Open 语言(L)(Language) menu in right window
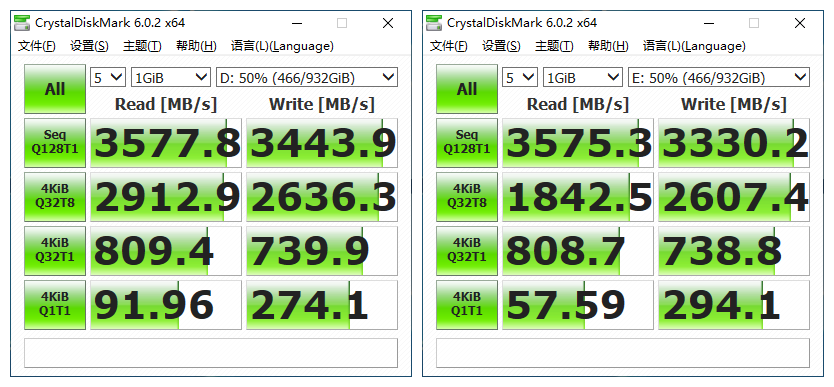This screenshot has height=387, width=834. click(694, 46)
